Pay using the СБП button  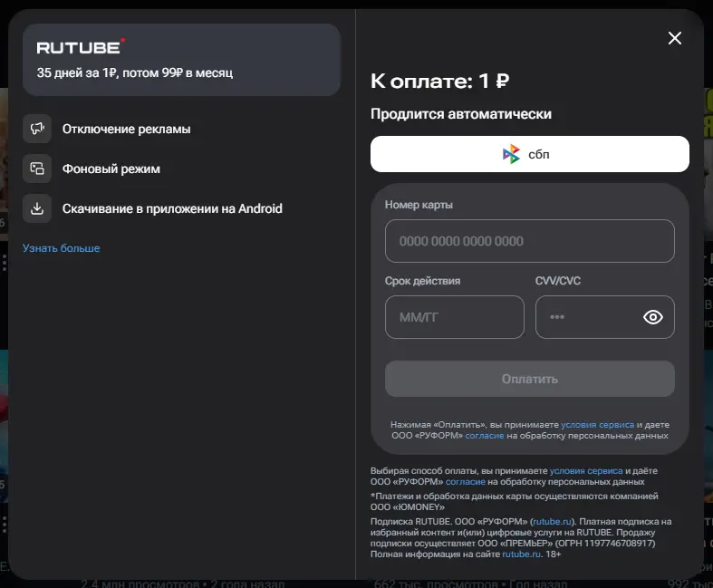[530, 154]
